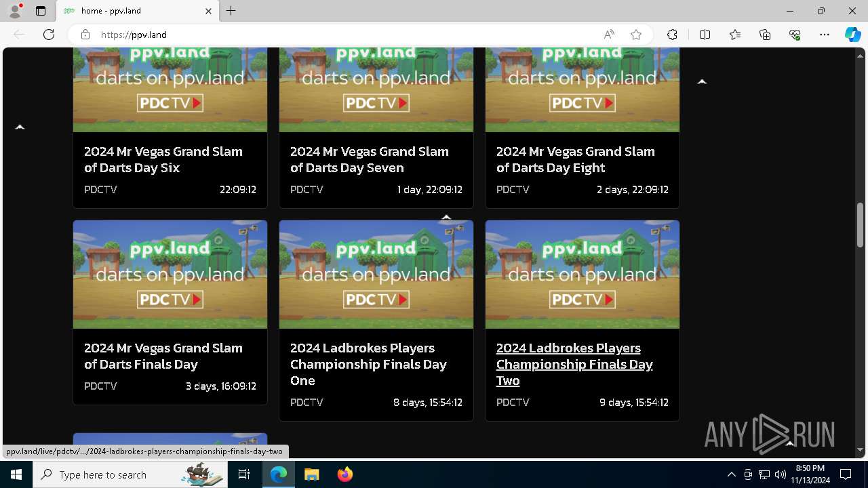Open File Explorer taskbar icon
The height and width of the screenshot is (488, 868).
coord(311,474)
